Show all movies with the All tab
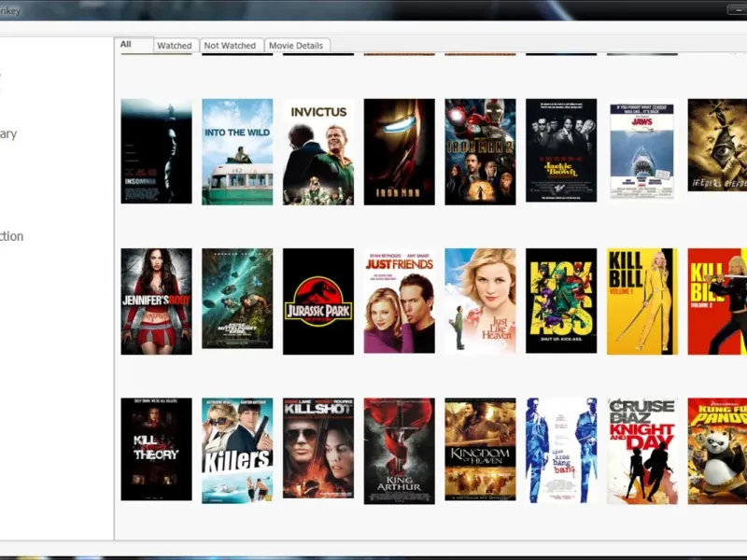 pos(126,44)
